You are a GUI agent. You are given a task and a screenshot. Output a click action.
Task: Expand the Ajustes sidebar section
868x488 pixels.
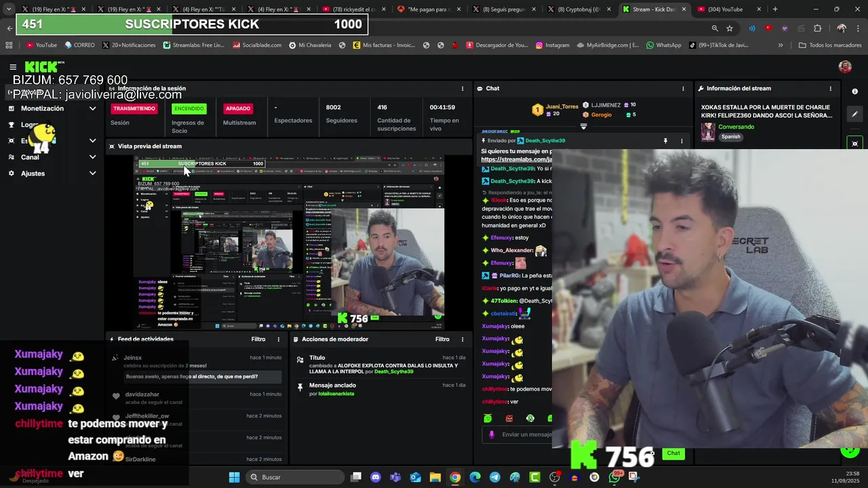click(x=92, y=174)
